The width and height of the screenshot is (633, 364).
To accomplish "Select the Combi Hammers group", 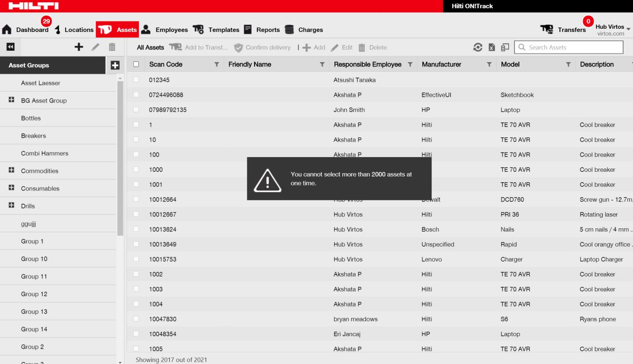I will point(45,153).
